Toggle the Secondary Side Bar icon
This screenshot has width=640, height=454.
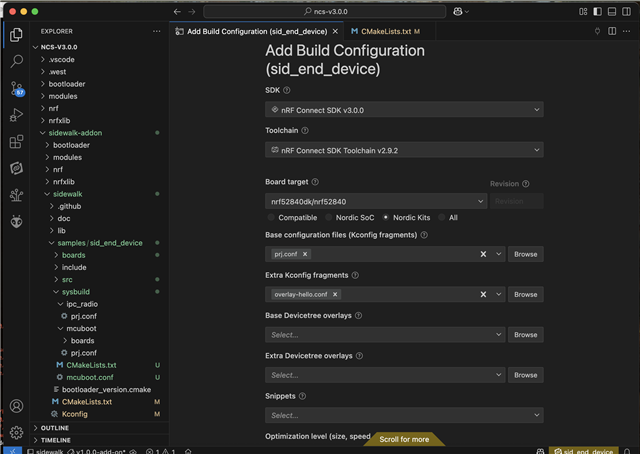point(627,11)
